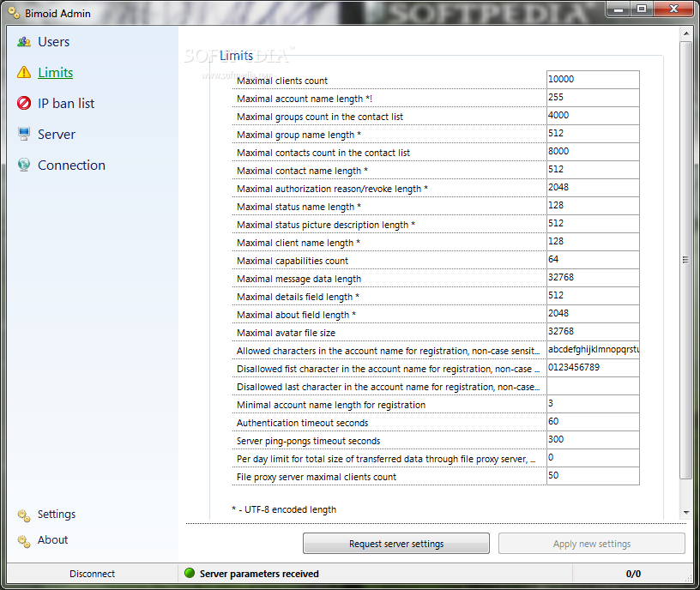This screenshot has height=590, width=700.
Task: Edit Maximal about field length value
Action: pyautogui.click(x=593, y=314)
